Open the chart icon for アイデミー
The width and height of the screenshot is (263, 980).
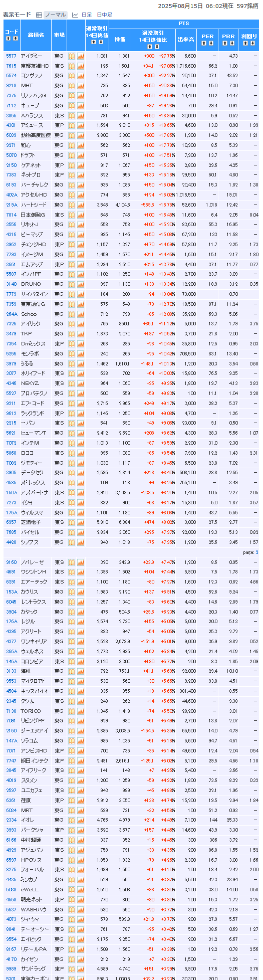pos(81,56)
